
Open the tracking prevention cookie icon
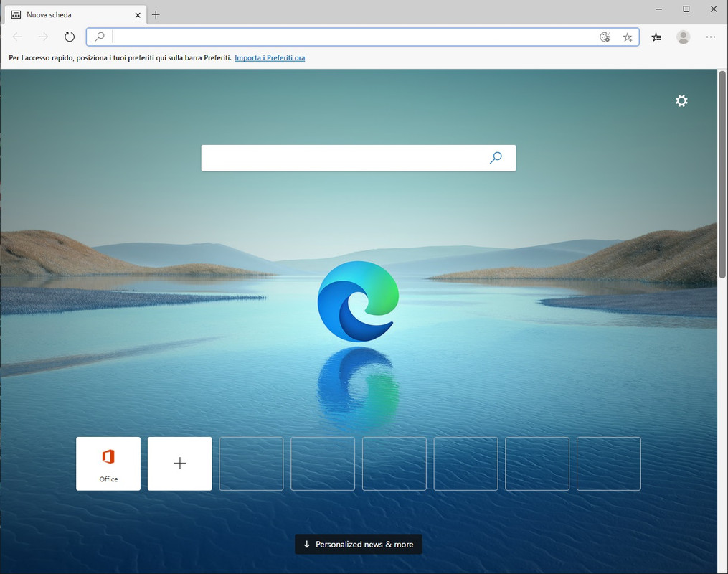(605, 37)
